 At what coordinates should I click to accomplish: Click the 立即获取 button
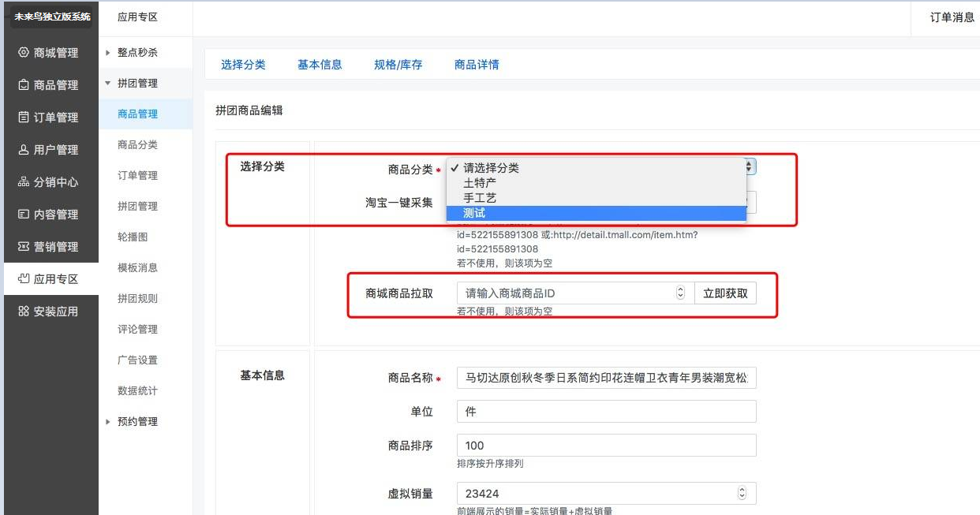click(x=725, y=293)
